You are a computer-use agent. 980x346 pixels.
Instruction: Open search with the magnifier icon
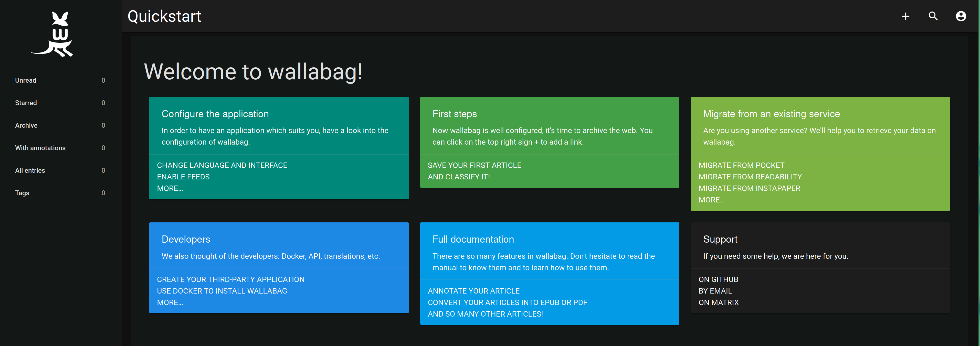click(x=933, y=16)
